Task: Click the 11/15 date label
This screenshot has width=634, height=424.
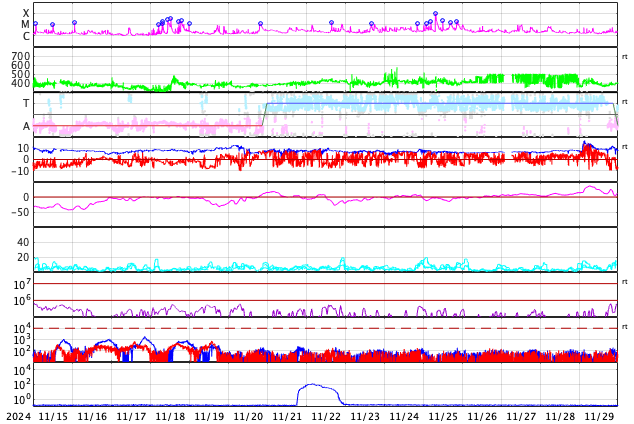Action: click(53, 417)
